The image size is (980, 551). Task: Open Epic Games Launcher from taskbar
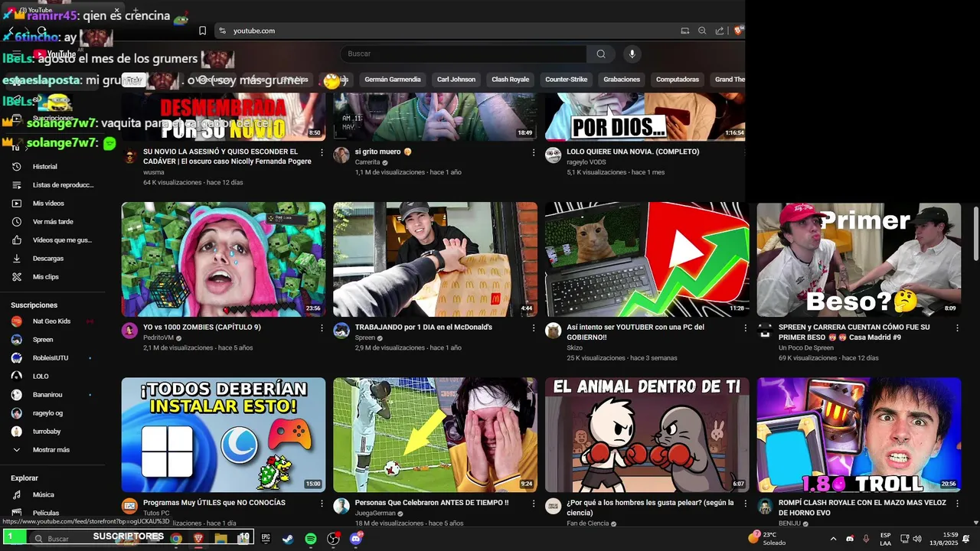coord(266,539)
